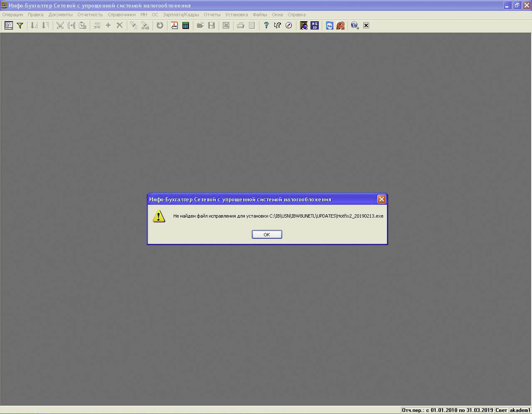
Task: Open the journal table icon in toolbar
Action: (x=9, y=25)
